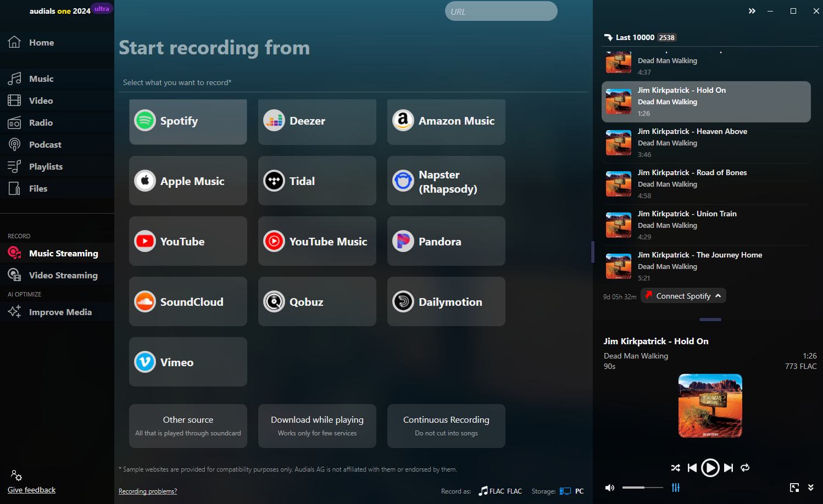
Task: Click the URL input field
Action: [x=501, y=11]
